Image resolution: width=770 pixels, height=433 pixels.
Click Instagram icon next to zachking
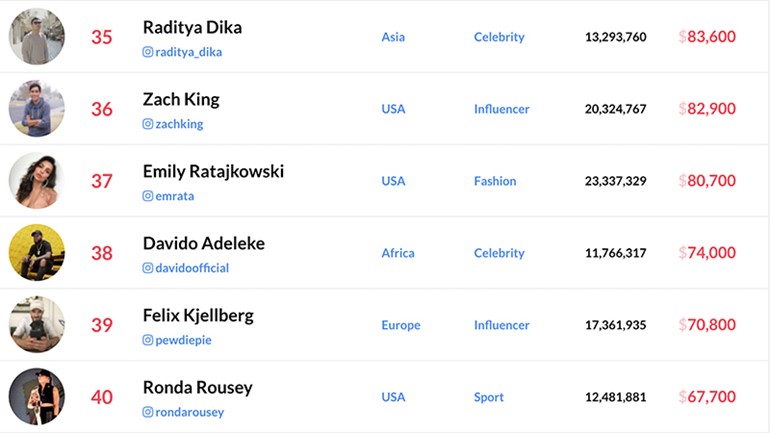(148, 124)
